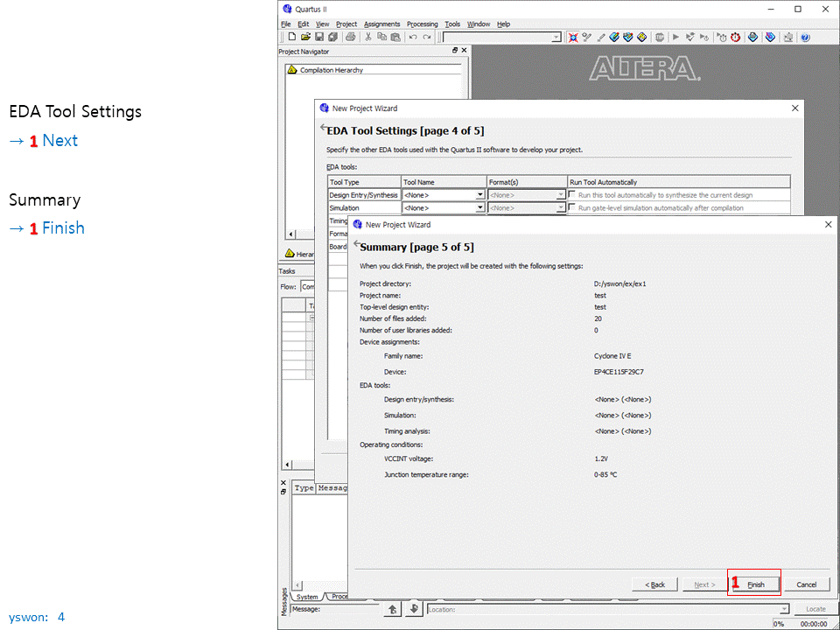Select the Hierarchy tab in Project Navigator
Screen dimensions: 840x630
pyautogui.click(x=300, y=254)
